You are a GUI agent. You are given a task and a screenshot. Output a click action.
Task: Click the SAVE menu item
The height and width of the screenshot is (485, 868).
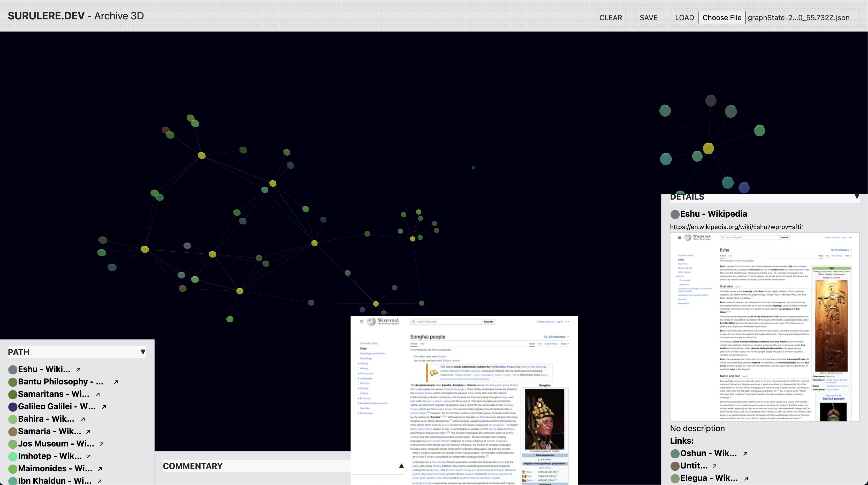pos(648,18)
